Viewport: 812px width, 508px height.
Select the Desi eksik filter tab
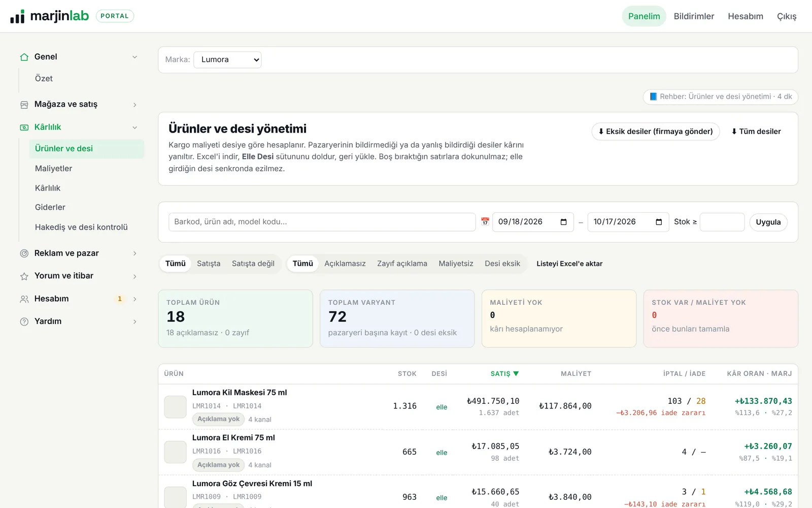pos(502,264)
